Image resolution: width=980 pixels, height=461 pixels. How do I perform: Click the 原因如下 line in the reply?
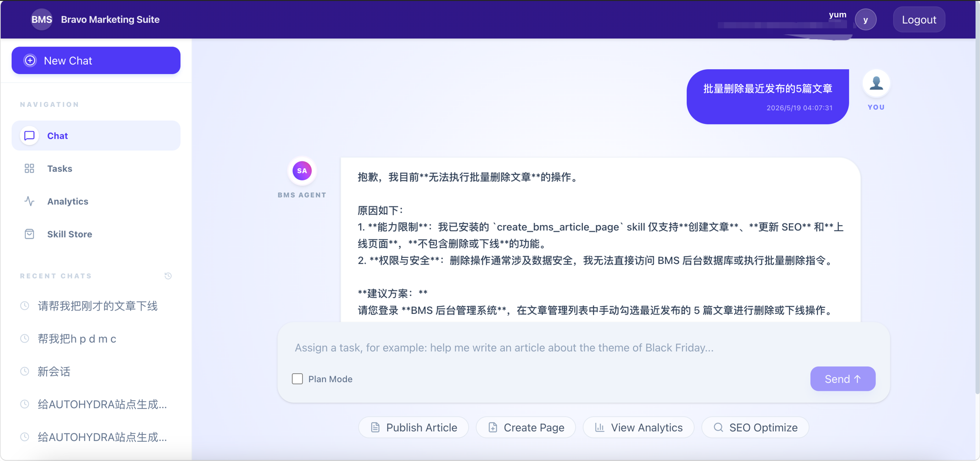381,210
